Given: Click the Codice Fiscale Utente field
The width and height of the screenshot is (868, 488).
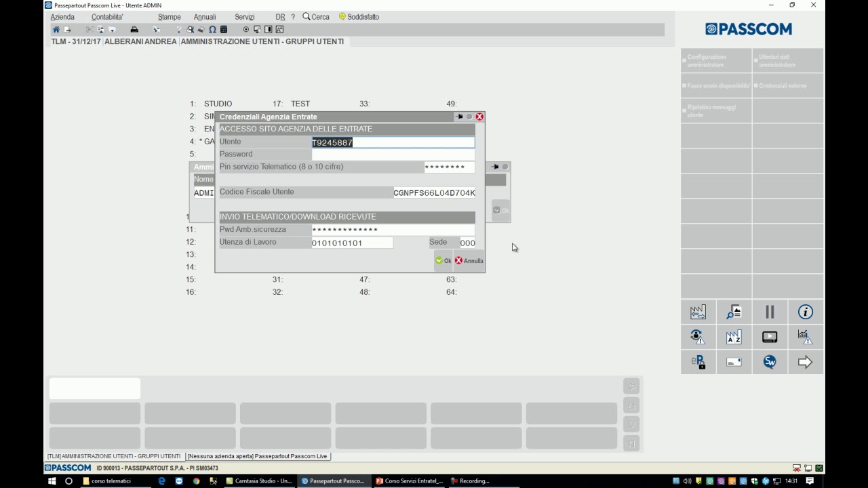Looking at the screenshot, I should [x=434, y=192].
